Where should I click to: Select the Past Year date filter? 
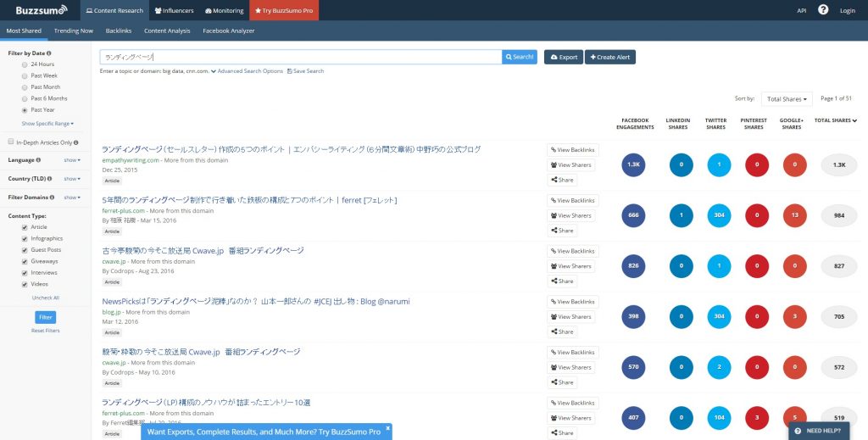tap(25, 110)
